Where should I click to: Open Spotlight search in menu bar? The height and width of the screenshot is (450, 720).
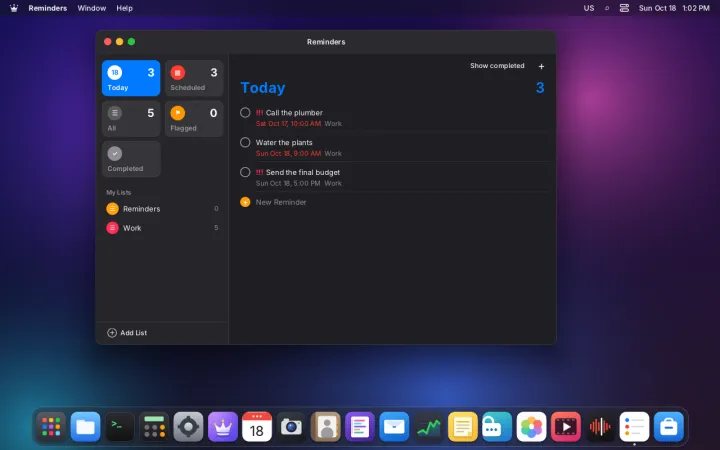point(607,8)
